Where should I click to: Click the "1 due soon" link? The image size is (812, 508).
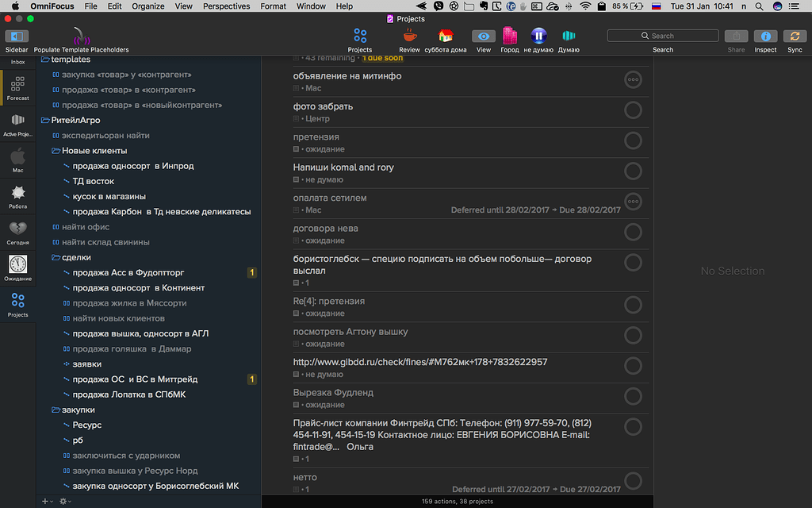[382, 57]
